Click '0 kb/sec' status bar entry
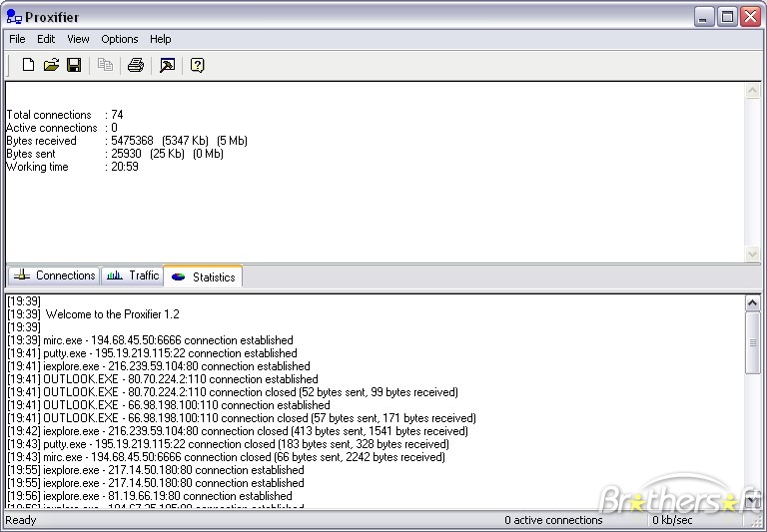The height and width of the screenshot is (532, 767). point(672,520)
